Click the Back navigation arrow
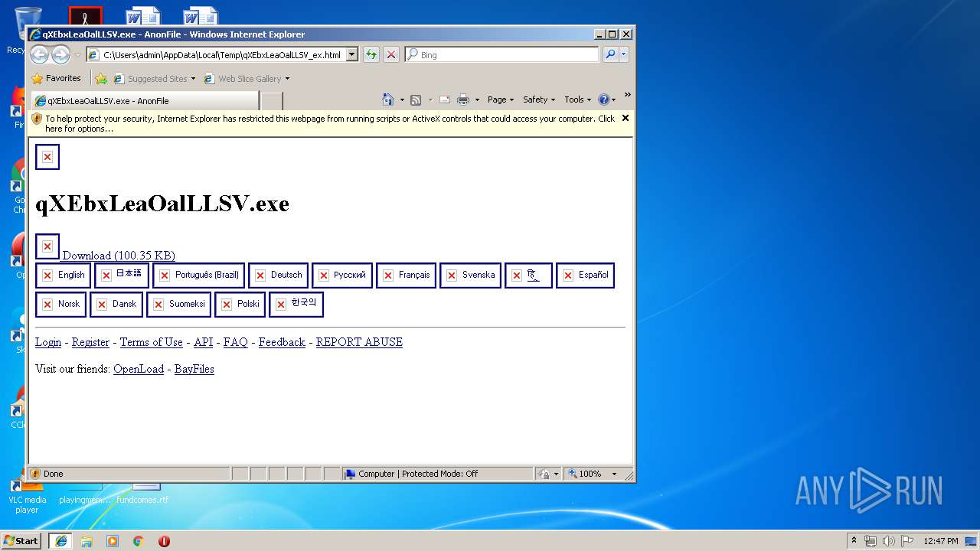The width and height of the screenshot is (980, 551). 40,54
